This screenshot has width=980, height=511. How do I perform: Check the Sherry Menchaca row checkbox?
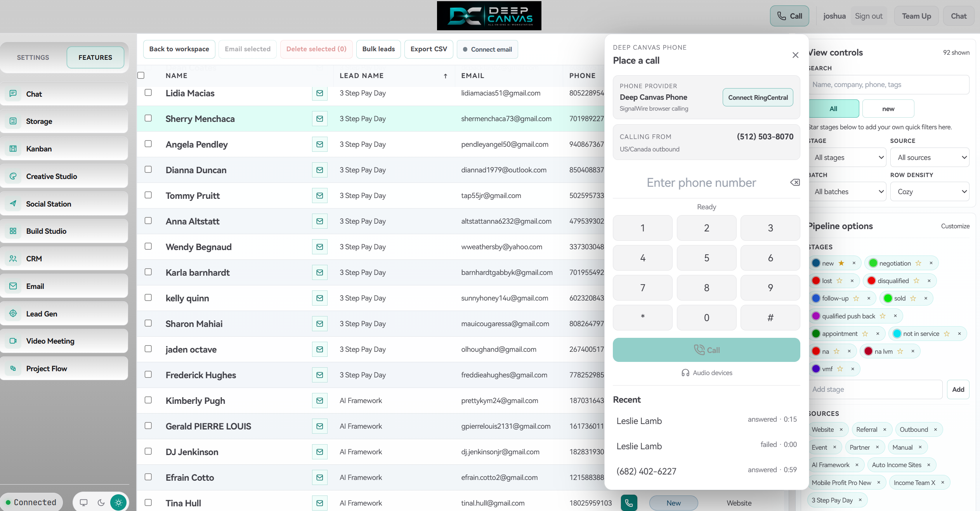point(148,118)
